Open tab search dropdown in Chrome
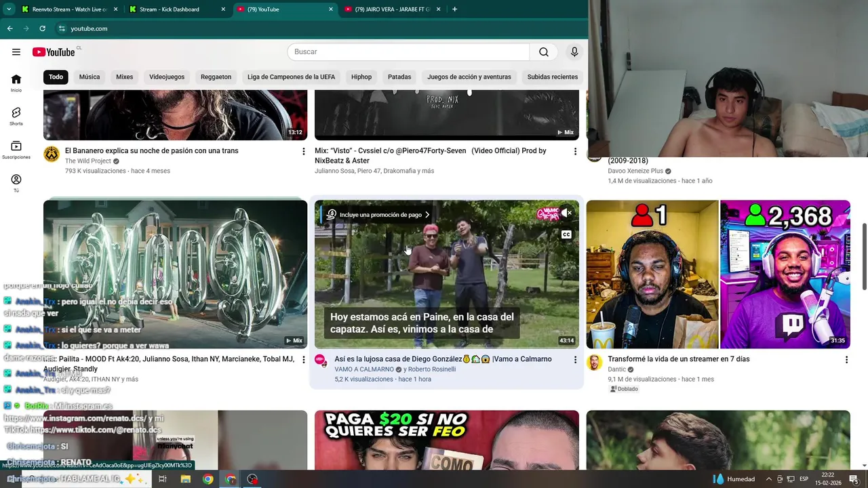 coord(9,9)
